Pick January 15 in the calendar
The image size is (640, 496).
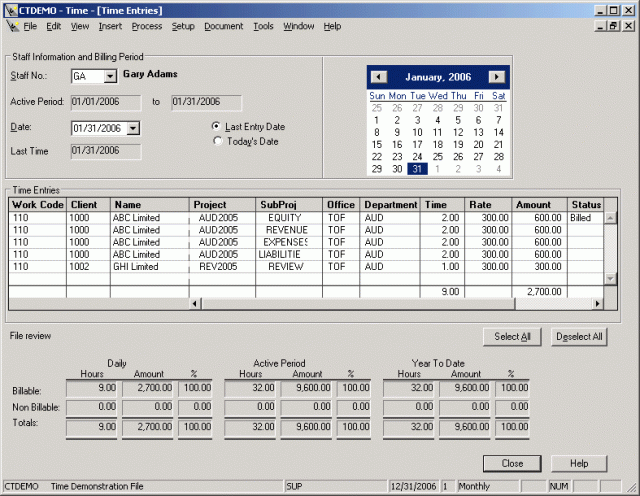click(x=377, y=144)
